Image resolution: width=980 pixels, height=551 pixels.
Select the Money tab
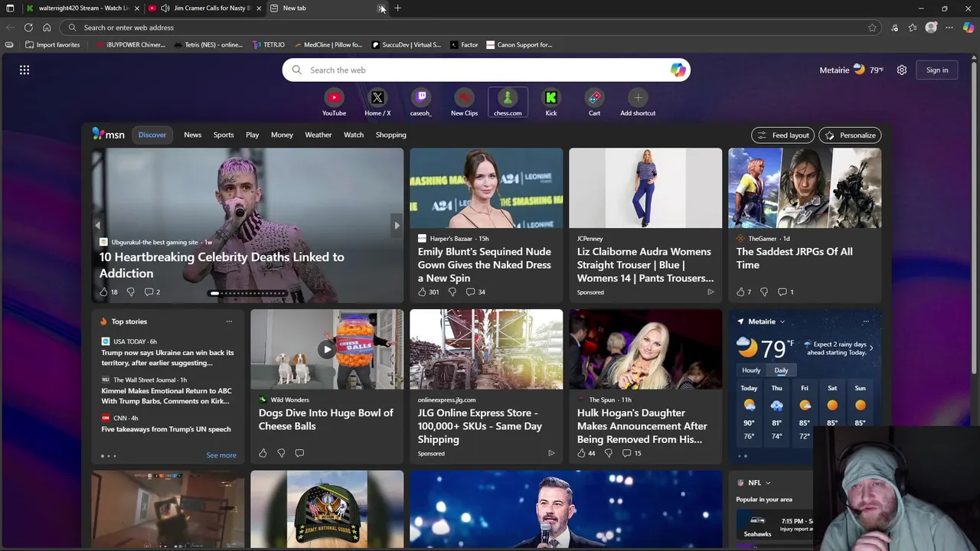(282, 135)
